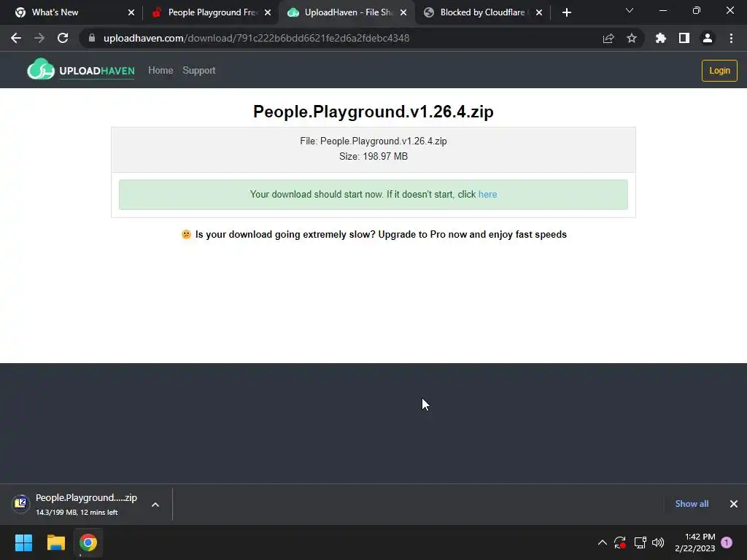The width and height of the screenshot is (747, 560).
Task: Open the volume control
Action: click(x=658, y=542)
